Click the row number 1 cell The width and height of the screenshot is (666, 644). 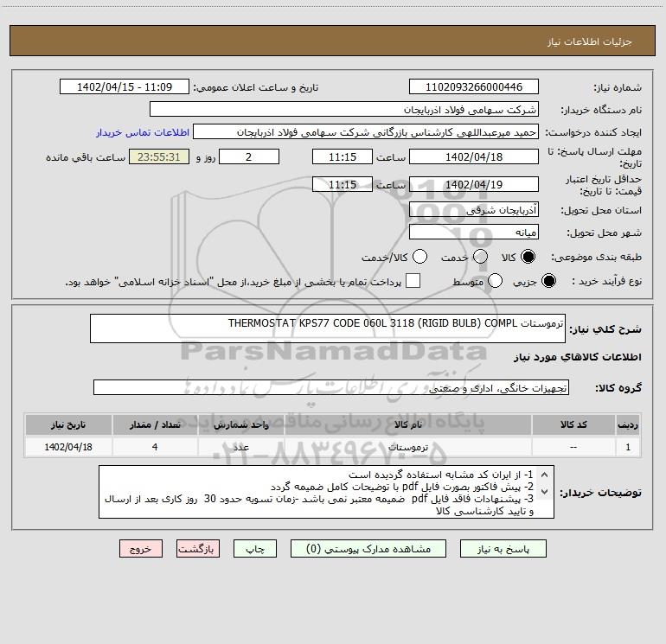click(628, 447)
